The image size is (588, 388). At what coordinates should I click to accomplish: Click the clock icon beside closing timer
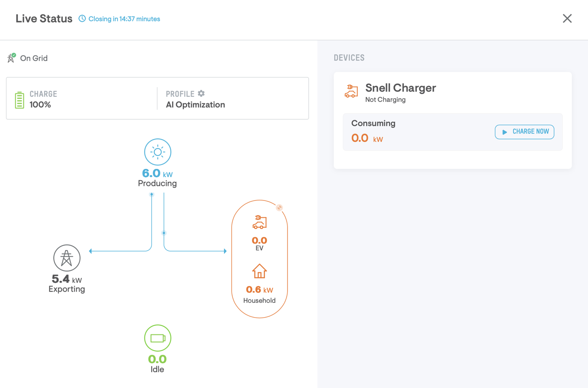coord(82,19)
